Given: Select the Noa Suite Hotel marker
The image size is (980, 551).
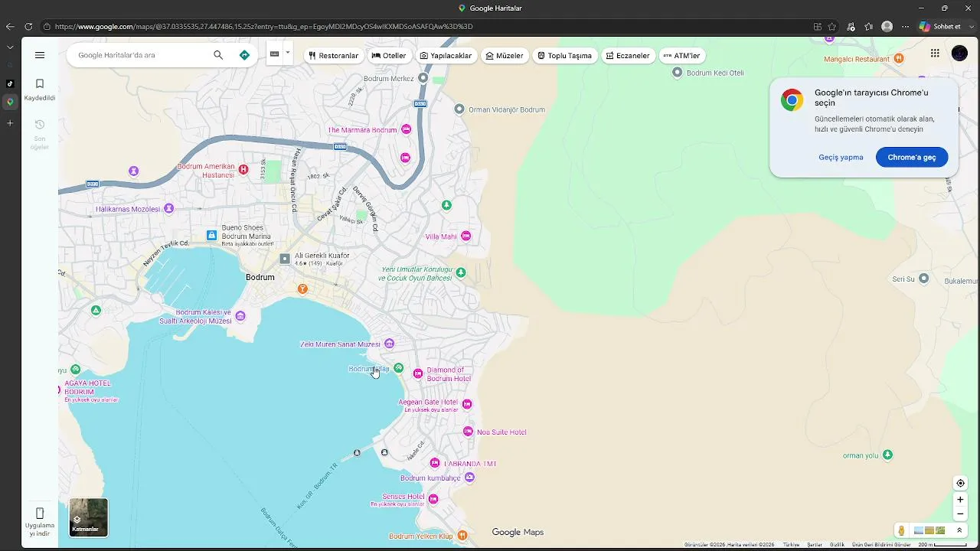Looking at the screenshot, I should click(469, 432).
